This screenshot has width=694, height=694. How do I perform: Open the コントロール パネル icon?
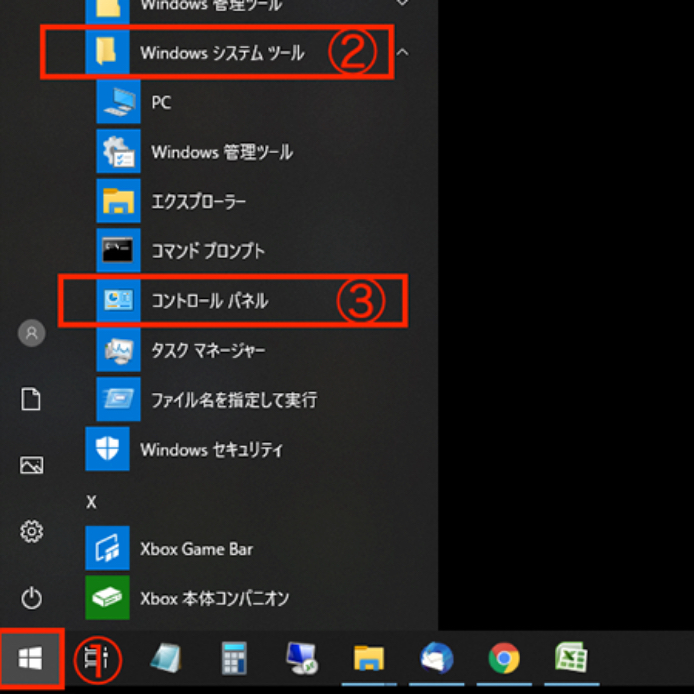click(118, 300)
